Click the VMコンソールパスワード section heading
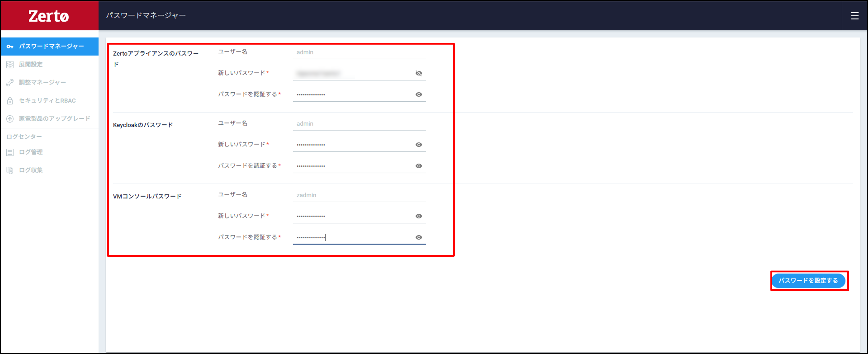868x354 pixels. pyautogui.click(x=147, y=196)
